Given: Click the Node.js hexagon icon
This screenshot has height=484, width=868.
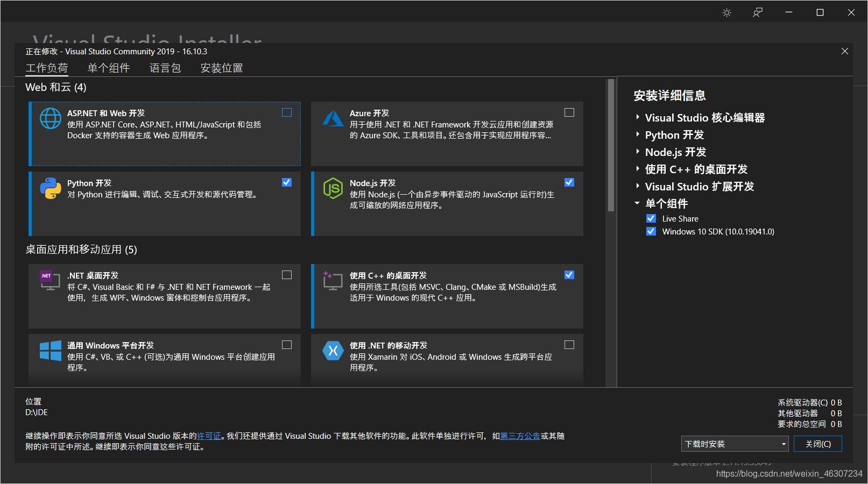Looking at the screenshot, I should pyautogui.click(x=333, y=188).
